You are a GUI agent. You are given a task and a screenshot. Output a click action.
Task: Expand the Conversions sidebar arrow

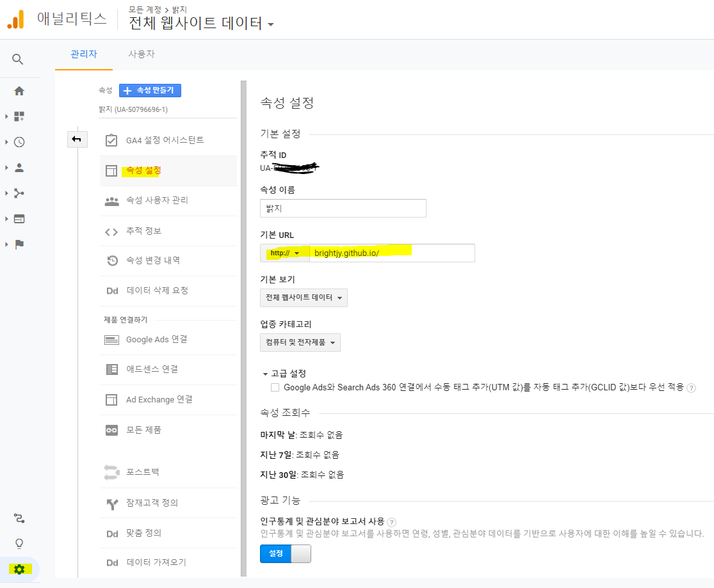(x=6, y=244)
